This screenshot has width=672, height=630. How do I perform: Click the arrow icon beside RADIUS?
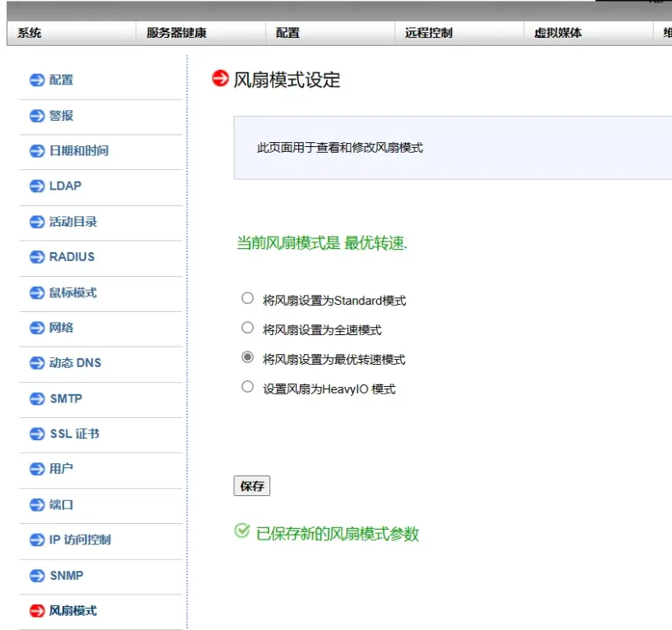click(x=36, y=257)
